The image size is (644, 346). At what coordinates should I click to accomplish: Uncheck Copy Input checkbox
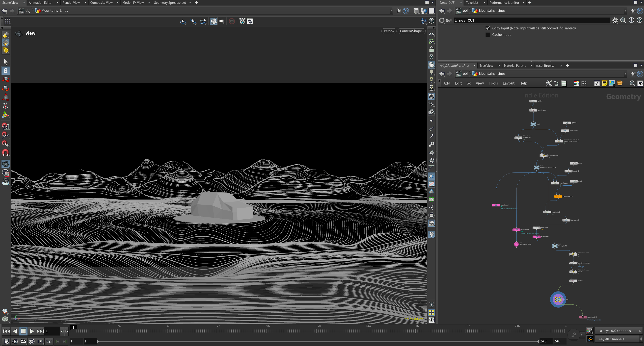point(488,28)
